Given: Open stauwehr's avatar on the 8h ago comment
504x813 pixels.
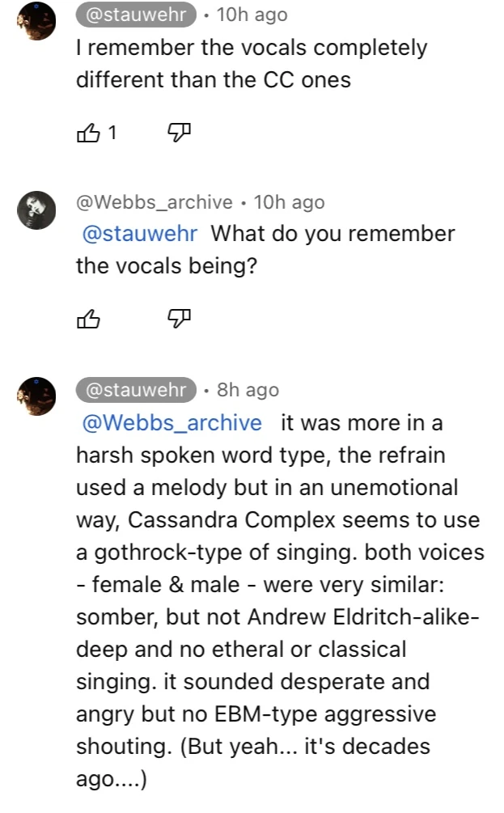Looking at the screenshot, I should coord(37,396).
